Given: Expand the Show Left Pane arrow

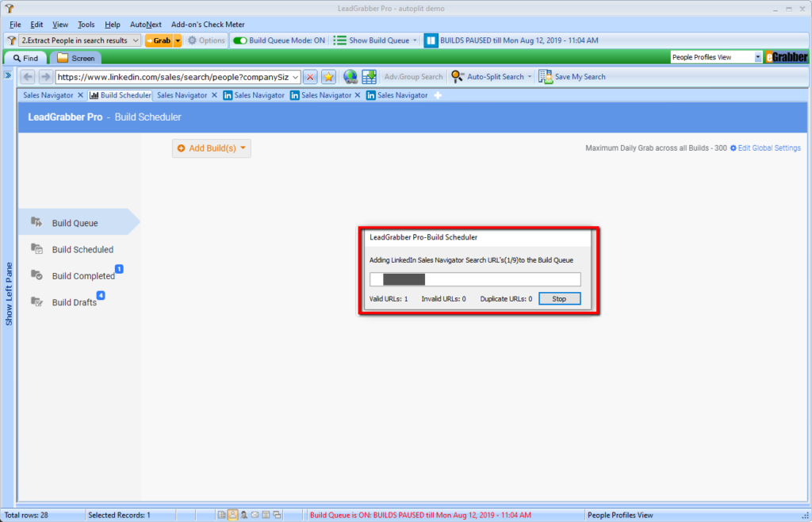Looking at the screenshot, I should pos(7,75).
